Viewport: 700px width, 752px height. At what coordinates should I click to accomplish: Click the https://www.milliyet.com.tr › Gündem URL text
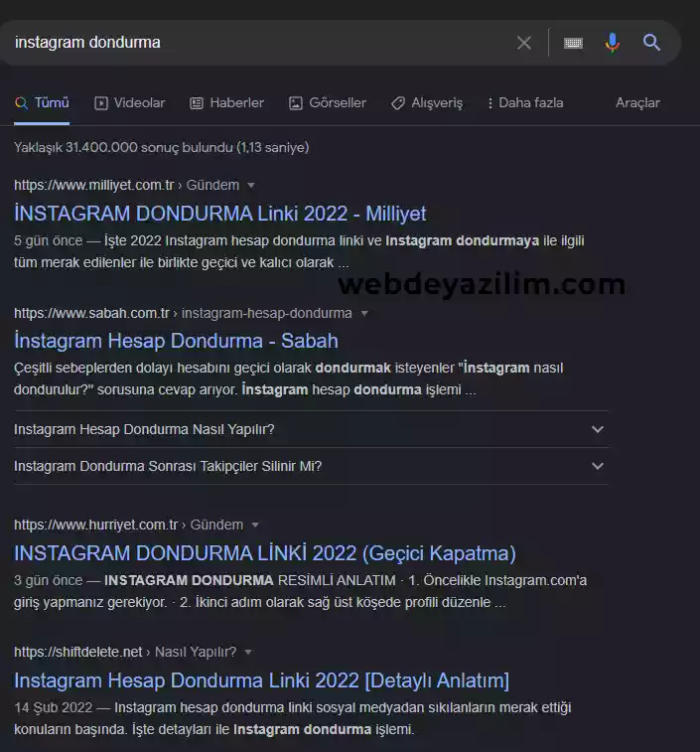tap(126, 185)
